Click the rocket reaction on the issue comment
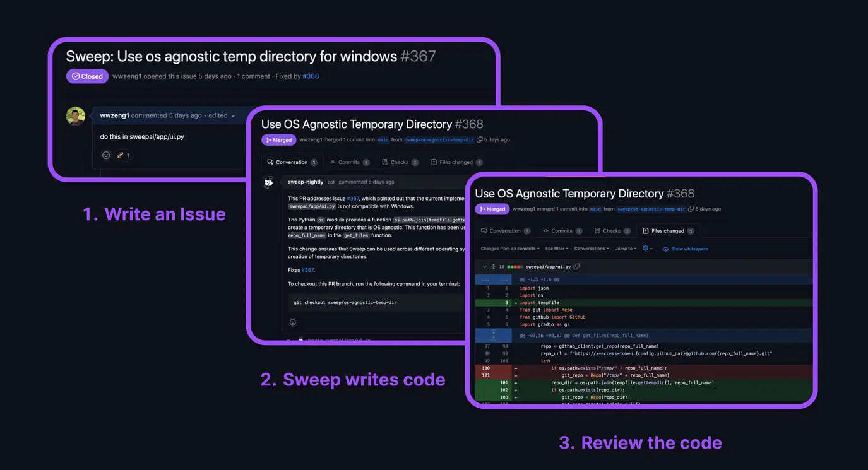The height and width of the screenshot is (470, 868). click(x=123, y=155)
